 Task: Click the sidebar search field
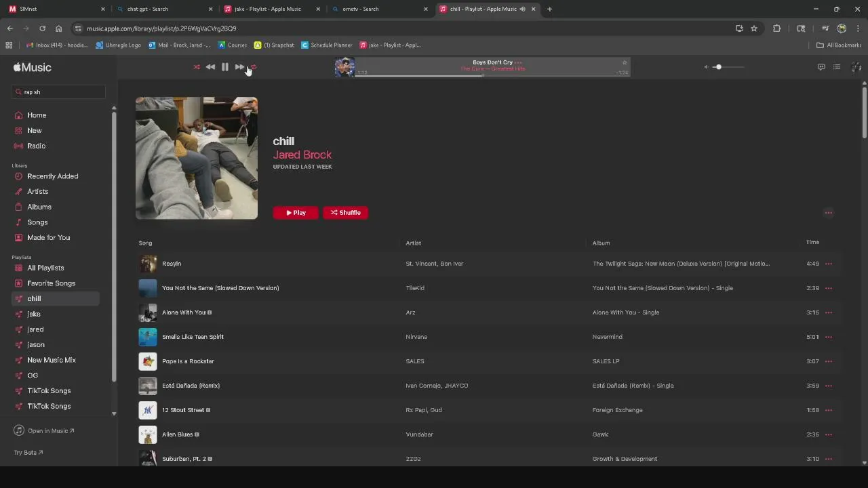(x=60, y=91)
